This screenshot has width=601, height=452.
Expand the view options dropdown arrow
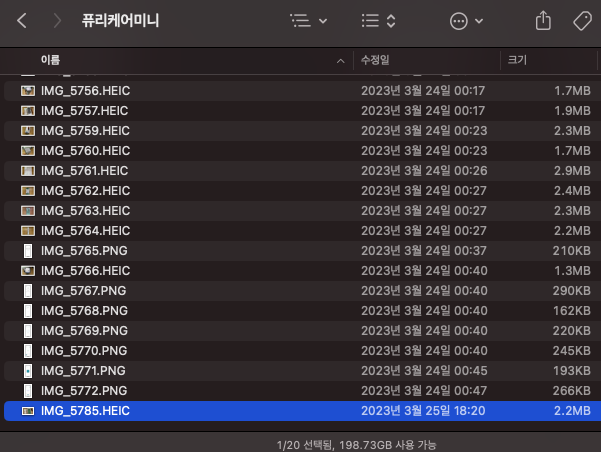tap(323, 21)
